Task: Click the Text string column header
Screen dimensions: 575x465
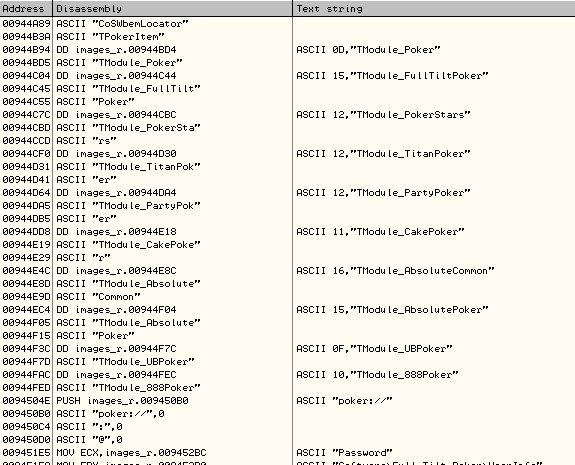Action: click(434, 8)
